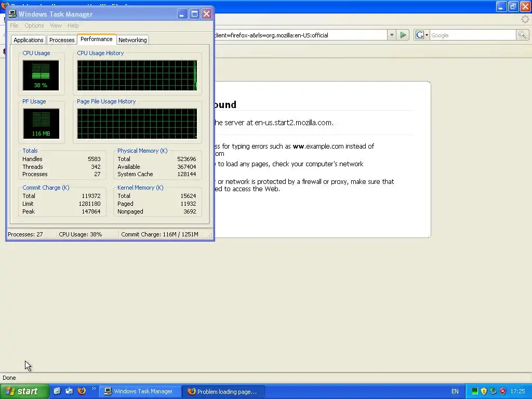The image size is (532, 399).
Task: Click the Handles value 5583
Action: point(94,159)
